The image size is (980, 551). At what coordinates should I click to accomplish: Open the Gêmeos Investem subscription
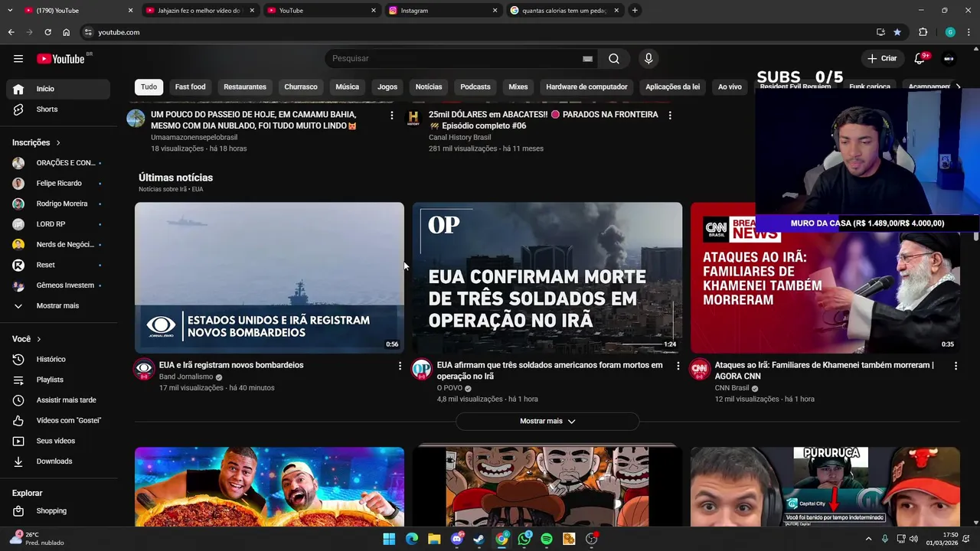[x=58, y=285]
